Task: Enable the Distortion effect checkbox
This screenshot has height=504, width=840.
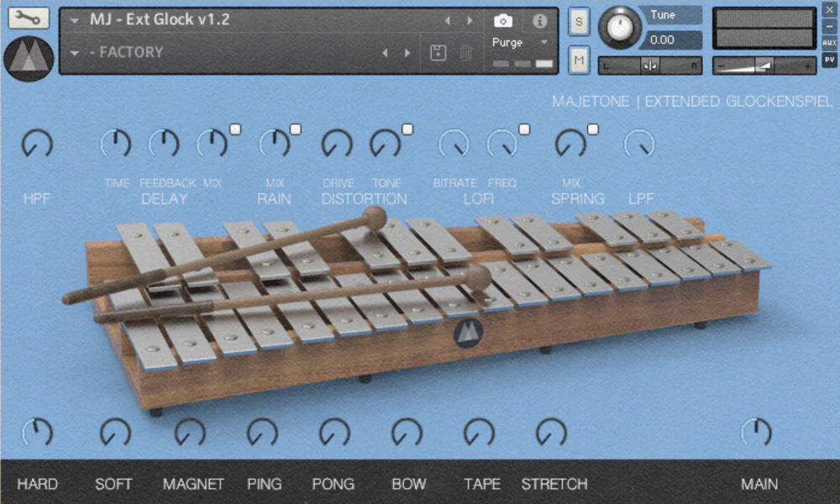Action: (x=407, y=129)
